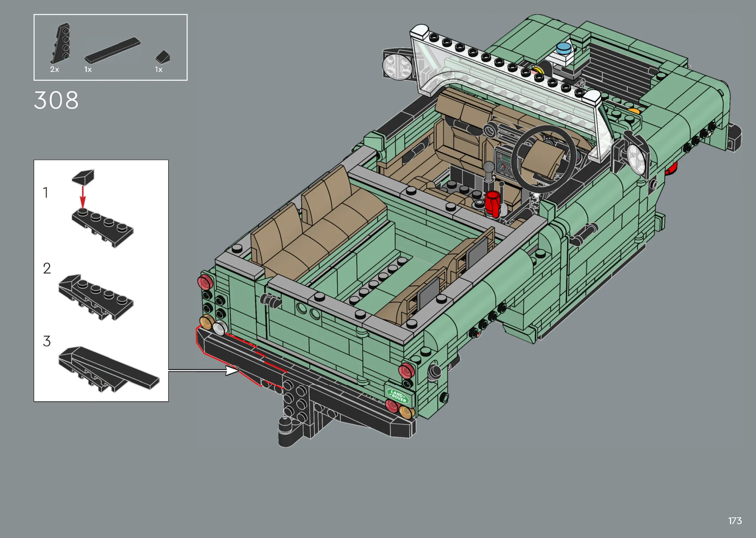Click the rear left red tail light
This screenshot has width=756, height=538.
point(205,282)
